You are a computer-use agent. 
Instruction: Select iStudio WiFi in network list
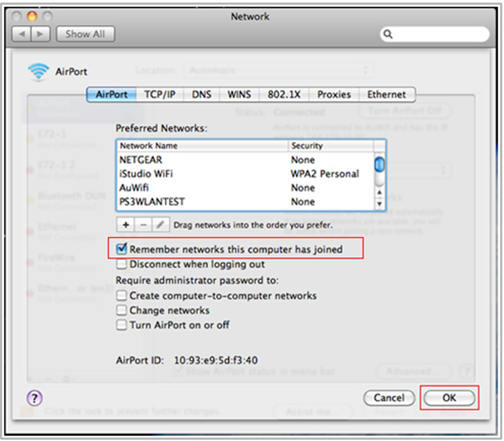[x=146, y=174]
